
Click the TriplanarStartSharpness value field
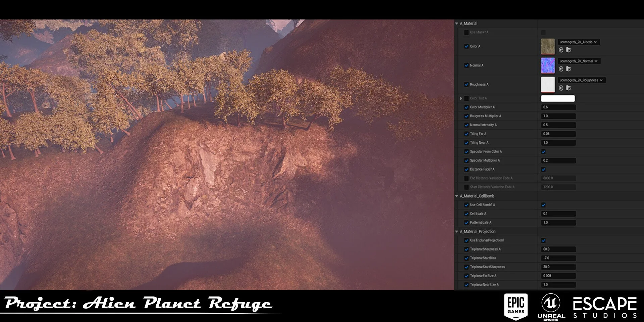tap(558, 267)
